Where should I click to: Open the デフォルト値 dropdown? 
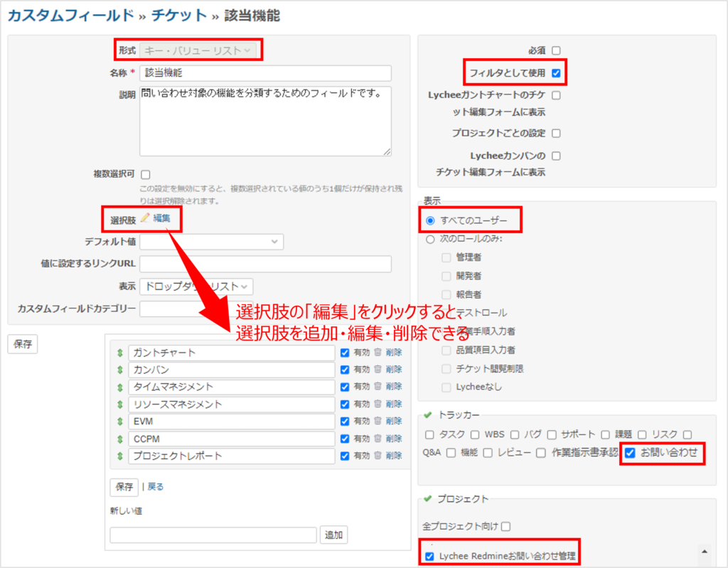coord(211,242)
